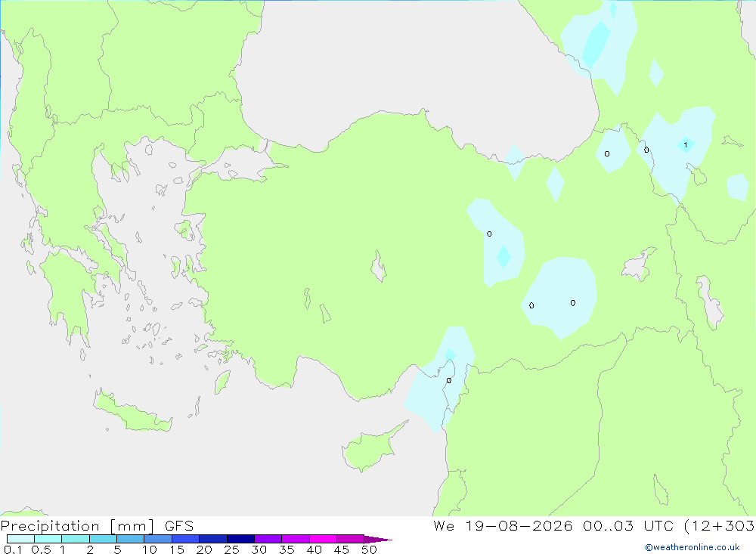Click the "(12+303" forecast run text
The width and height of the screenshot is (756, 554).
(x=720, y=526)
